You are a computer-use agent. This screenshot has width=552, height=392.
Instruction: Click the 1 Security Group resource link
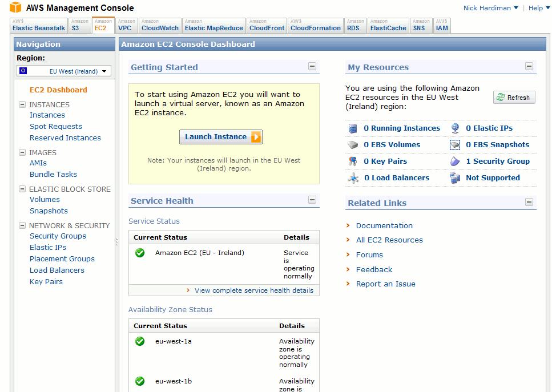498,161
